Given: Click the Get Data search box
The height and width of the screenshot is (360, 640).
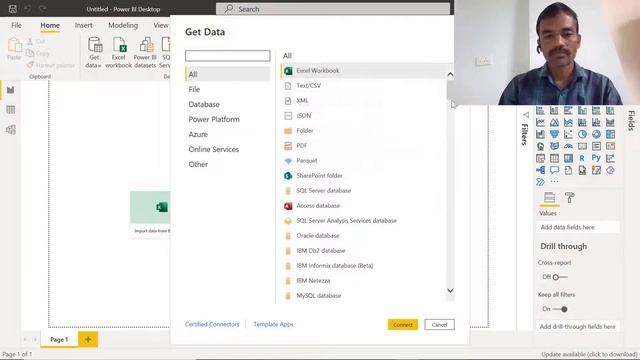Looking at the screenshot, I should [x=227, y=56].
